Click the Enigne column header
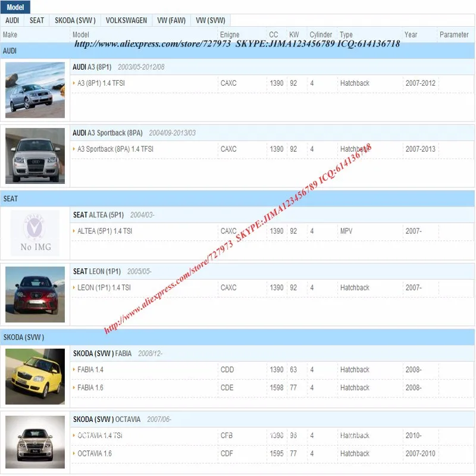476x476 pixels. (x=230, y=35)
